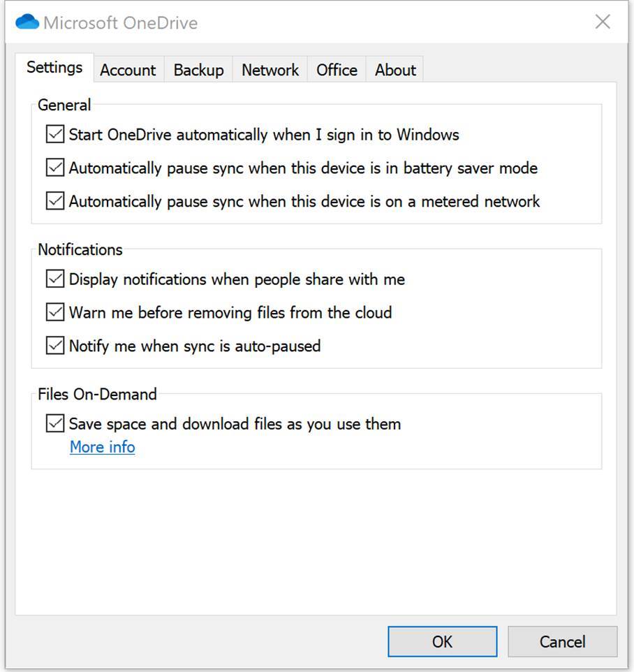Toggle warn before removing files from cloud
634x672 pixels.
[55, 312]
